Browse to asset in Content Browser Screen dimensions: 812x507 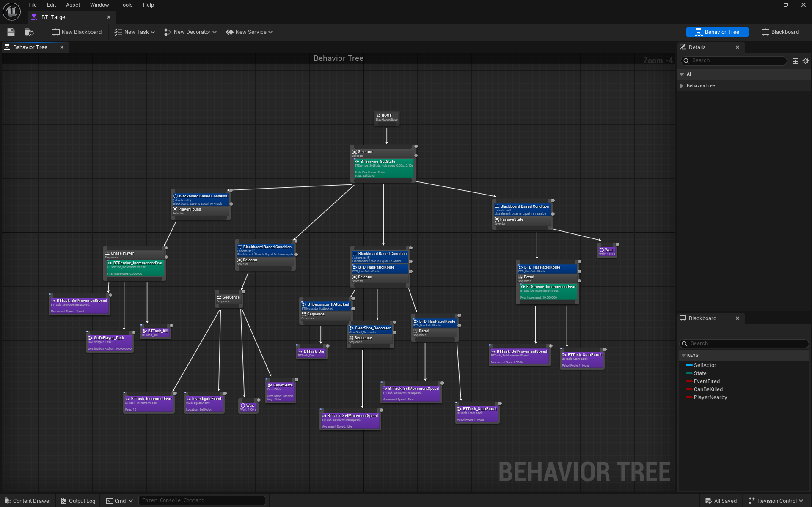pos(28,32)
